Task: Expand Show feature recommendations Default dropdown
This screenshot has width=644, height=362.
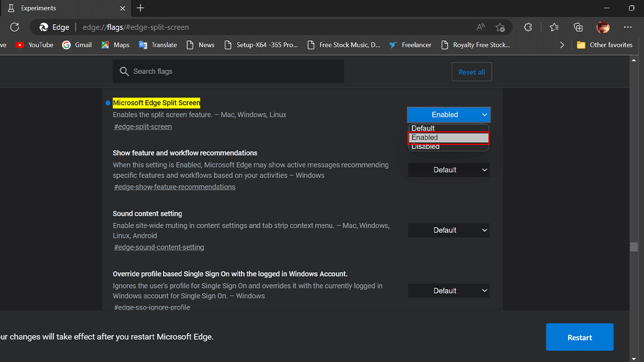Action: click(449, 170)
